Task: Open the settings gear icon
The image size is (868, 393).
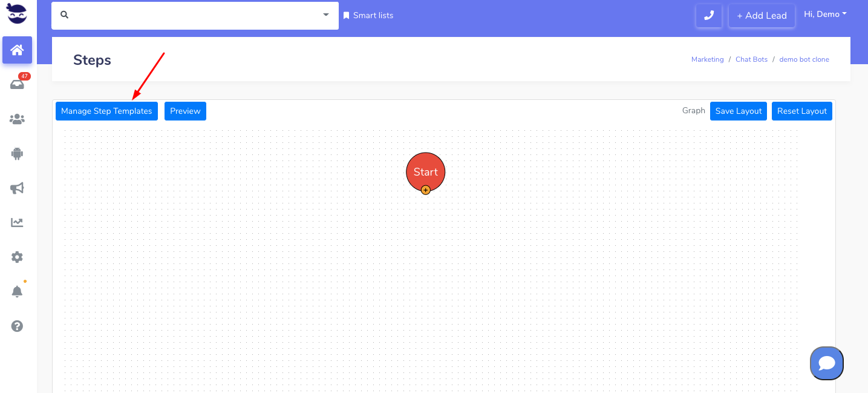Action: pos(17,257)
